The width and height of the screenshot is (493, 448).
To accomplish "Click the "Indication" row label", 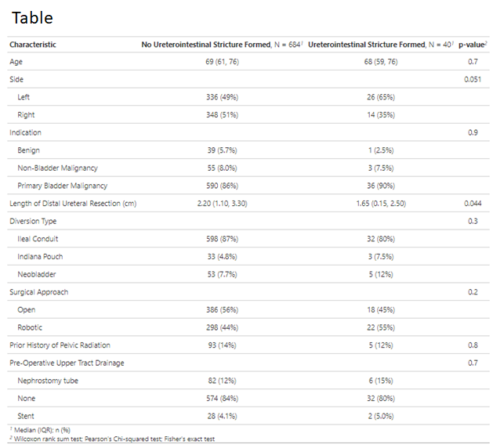I will point(25,132).
